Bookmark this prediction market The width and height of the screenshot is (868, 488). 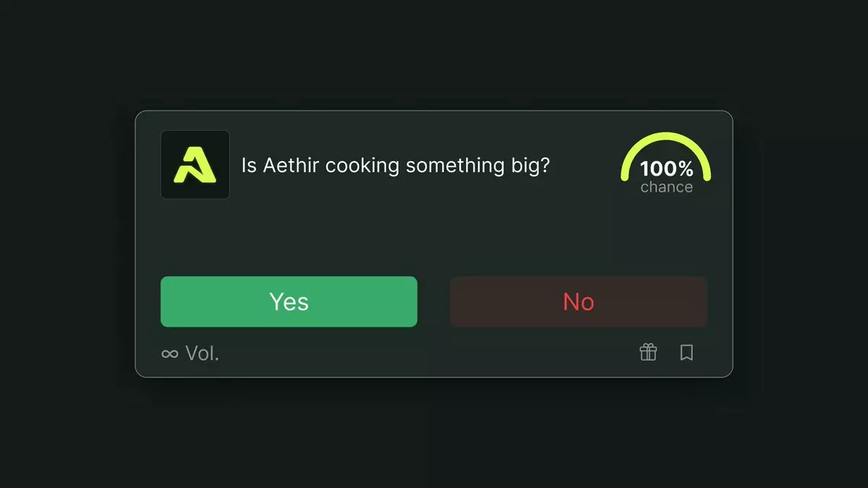tap(686, 352)
